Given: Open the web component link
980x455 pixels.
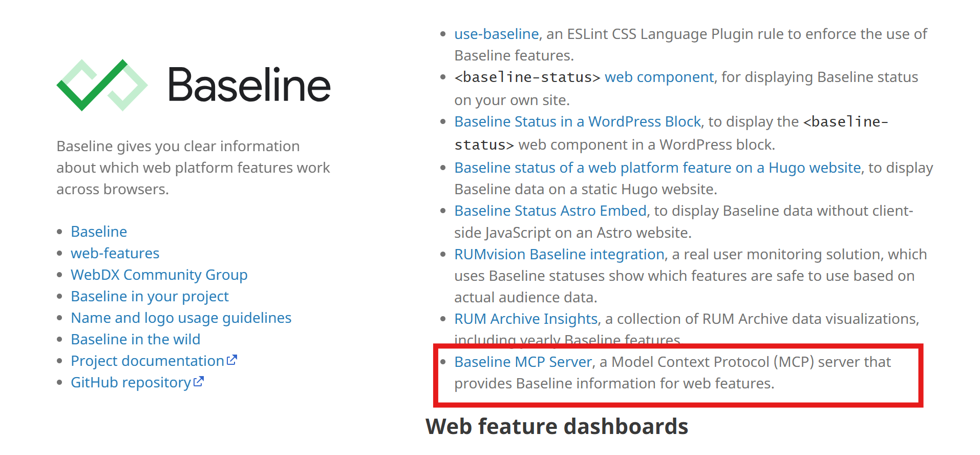Looking at the screenshot, I should (x=659, y=77).
